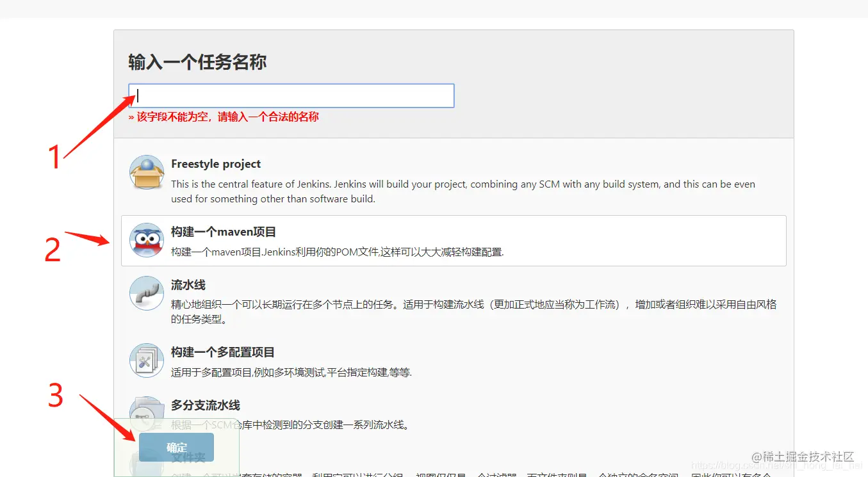Screen dimensions: 868x477
Task: Select the Freestyle project box icon
Action: pyautogui.click(x=147, y=172)
